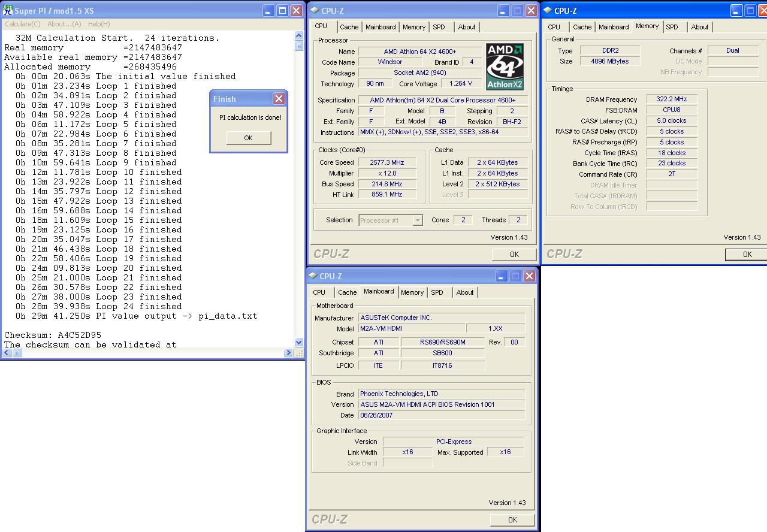Image resolution: width=767 pixels, height=532 pixels.
Task: Click the memory Size value 4096 MBytes
Action: [x=610, y=61]
